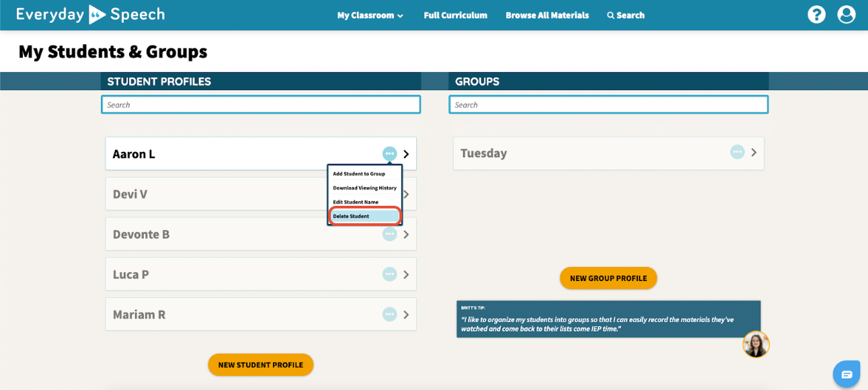The image size is (868, 390).
Task: Open three-dot options for Mariam R
Action: pos(389,314)
